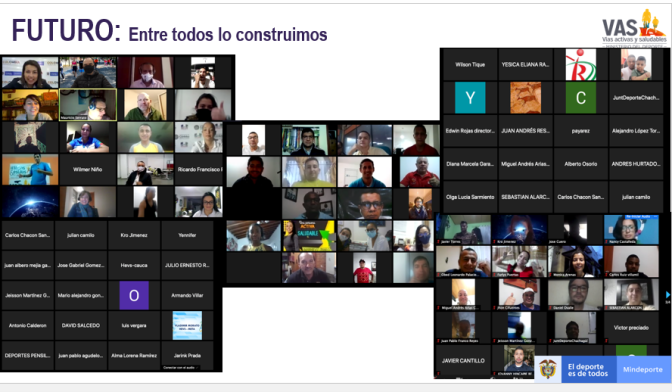Select the DEPORTES PENSIL participant tile

[27, 356]
